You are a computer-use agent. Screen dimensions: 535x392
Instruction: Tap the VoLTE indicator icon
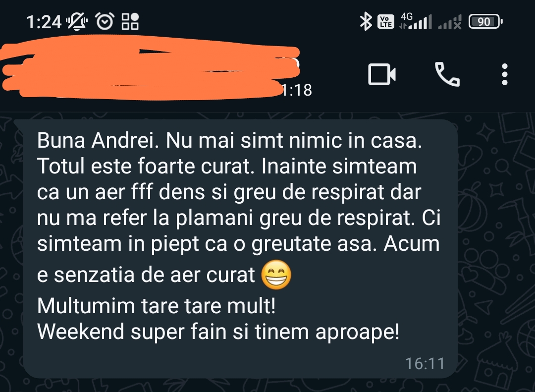386,21
